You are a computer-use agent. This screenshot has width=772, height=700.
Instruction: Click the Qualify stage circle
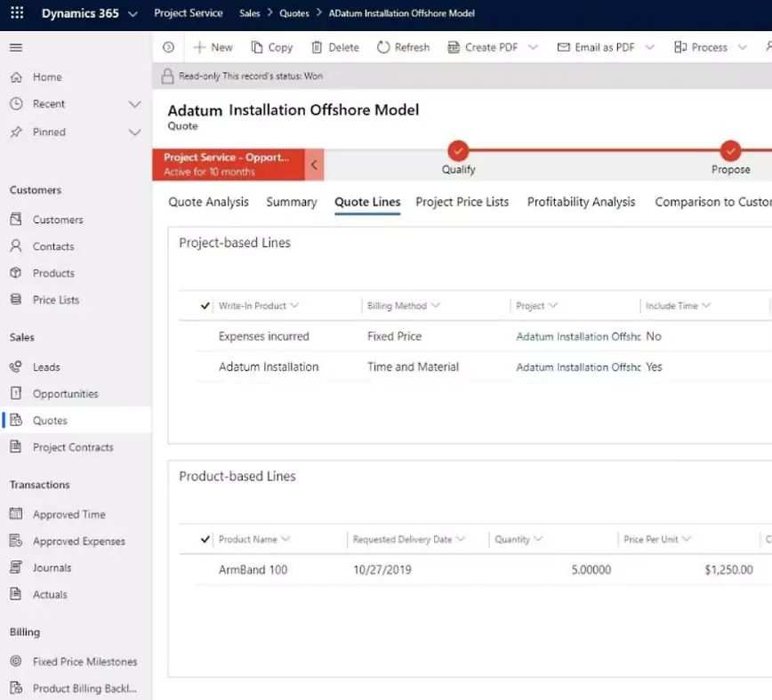point(458,150)
